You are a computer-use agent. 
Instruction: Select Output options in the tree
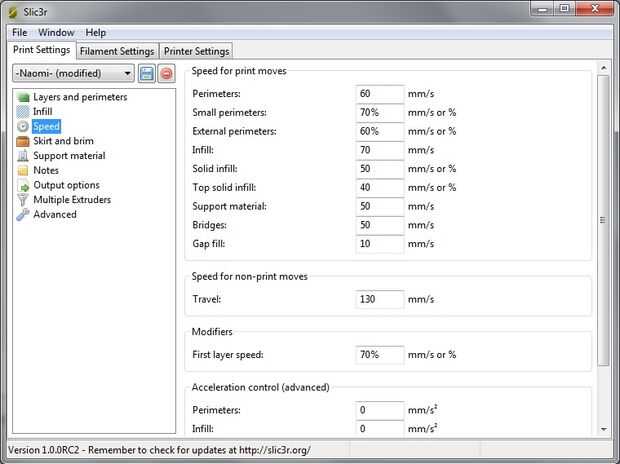[66, 185]
